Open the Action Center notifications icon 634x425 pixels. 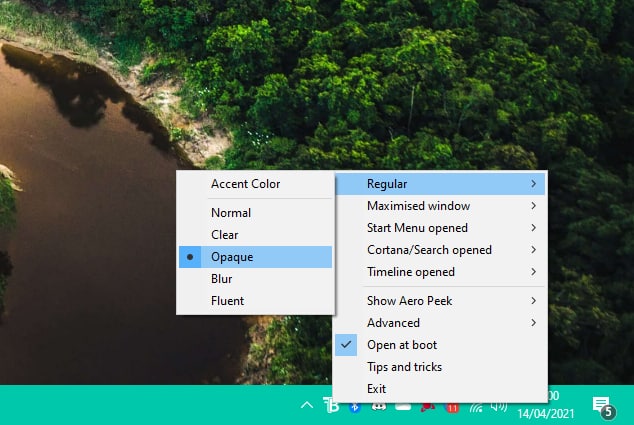pos(602,406)
